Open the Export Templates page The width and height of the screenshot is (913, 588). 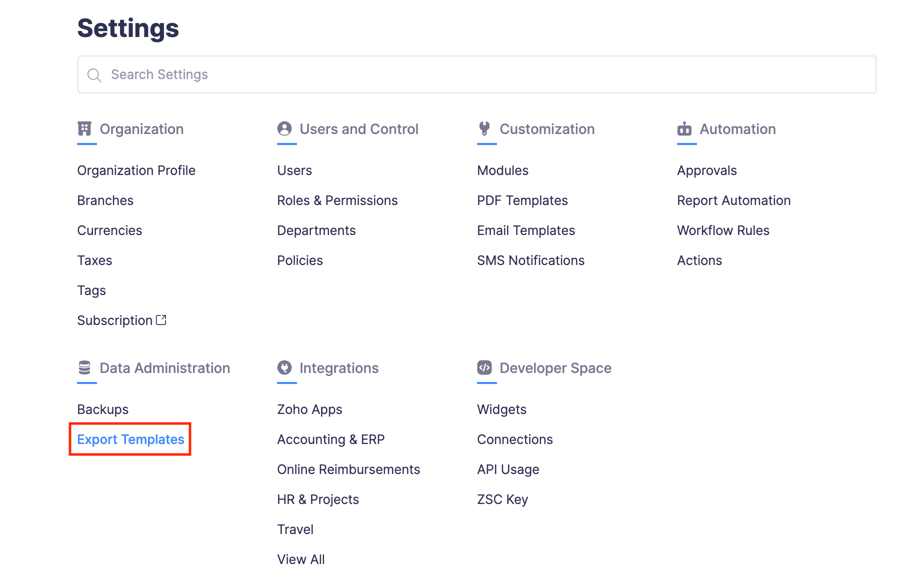[x=130, y=439]
